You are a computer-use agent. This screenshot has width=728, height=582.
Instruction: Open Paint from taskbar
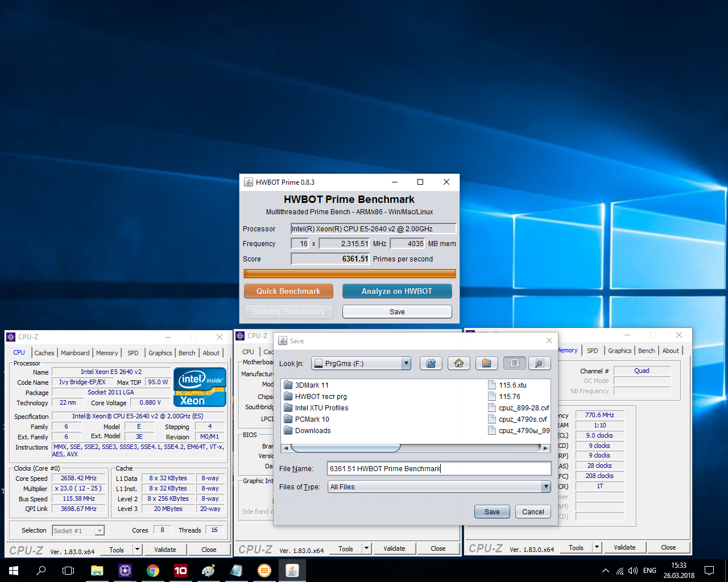click(x=209, y=571)
